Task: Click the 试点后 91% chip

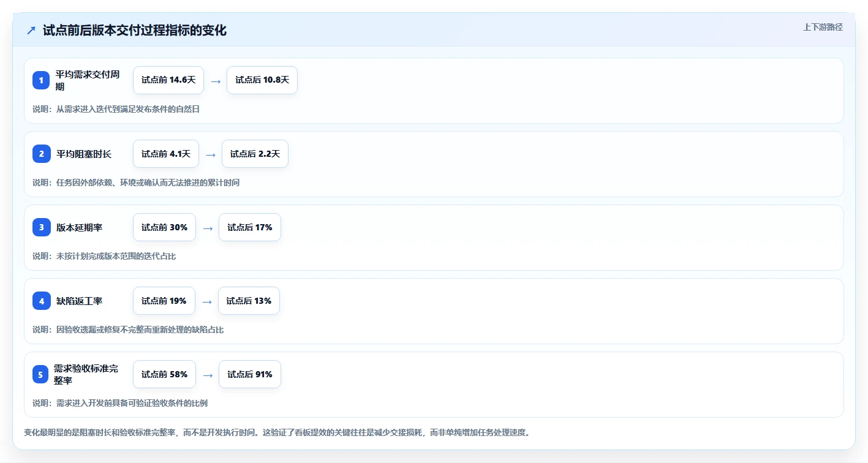Action: (250, 374)
